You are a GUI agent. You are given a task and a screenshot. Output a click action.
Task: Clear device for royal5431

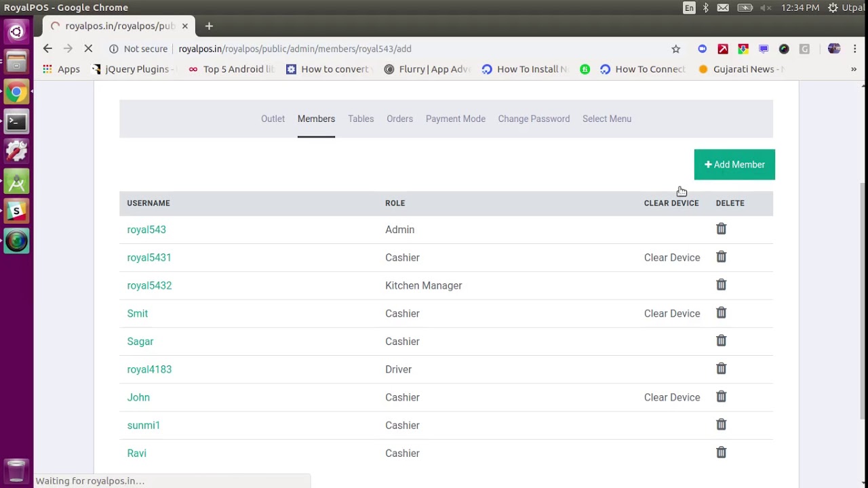pos(672,258)
